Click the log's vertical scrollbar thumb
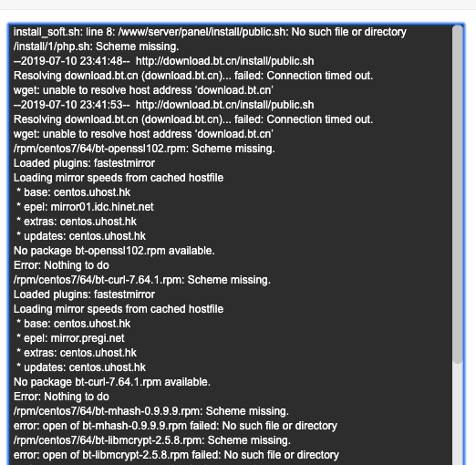The width and height of the screenshot is (476, 465). tap(458, 194)
